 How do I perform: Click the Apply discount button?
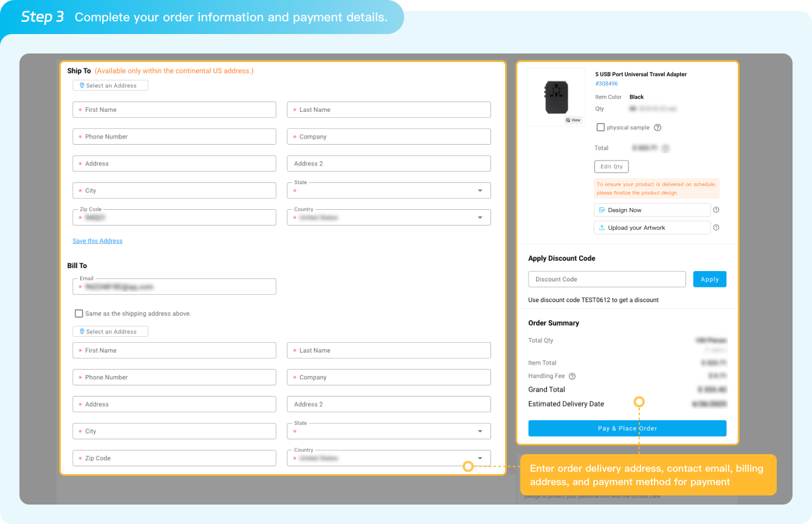point(709,280)
